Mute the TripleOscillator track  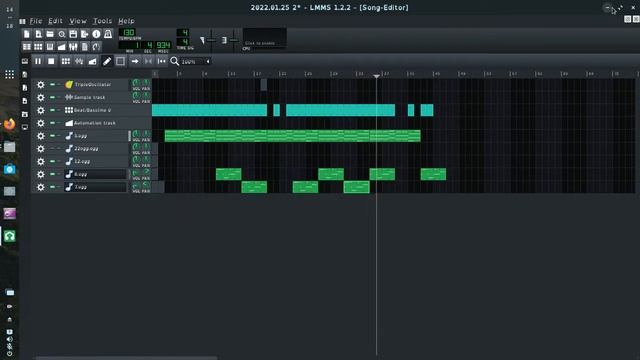[x=52, y=84]
